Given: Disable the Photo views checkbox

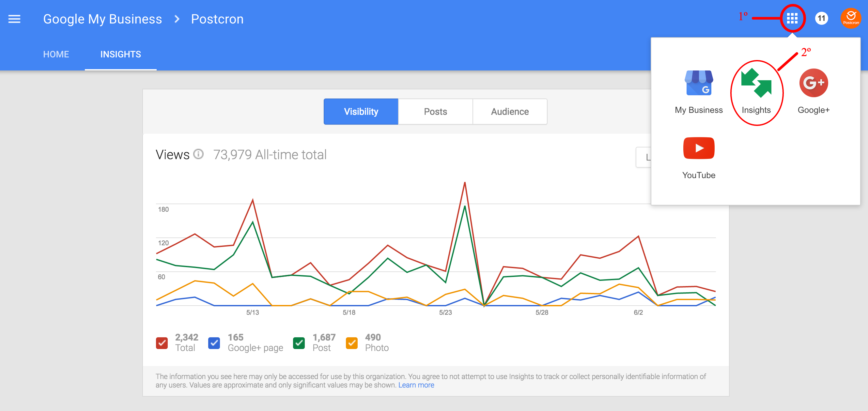Looking at the screenshot, I should [351, 343].
